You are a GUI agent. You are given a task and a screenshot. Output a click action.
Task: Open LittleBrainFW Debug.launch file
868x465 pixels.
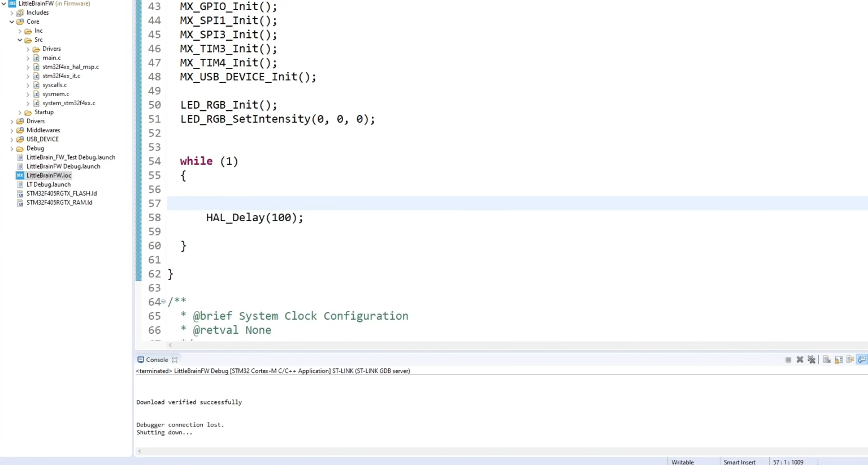(63, 166)
